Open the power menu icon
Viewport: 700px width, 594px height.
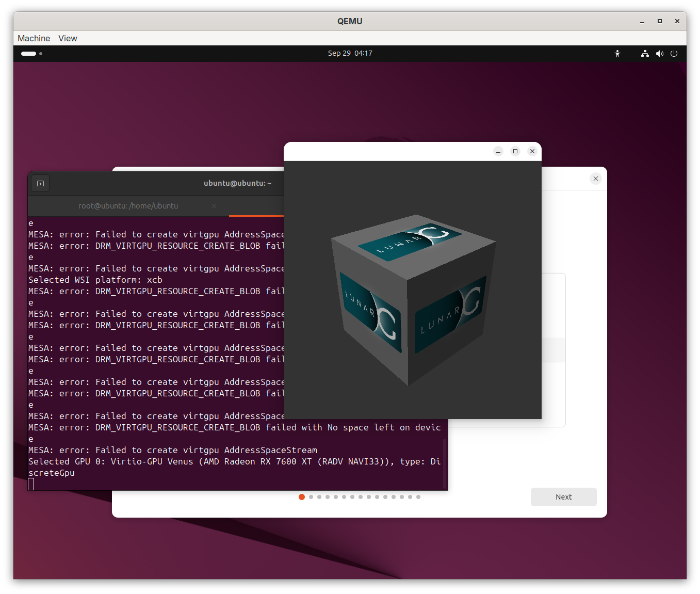pyautogui.click(x=674, y=54)
